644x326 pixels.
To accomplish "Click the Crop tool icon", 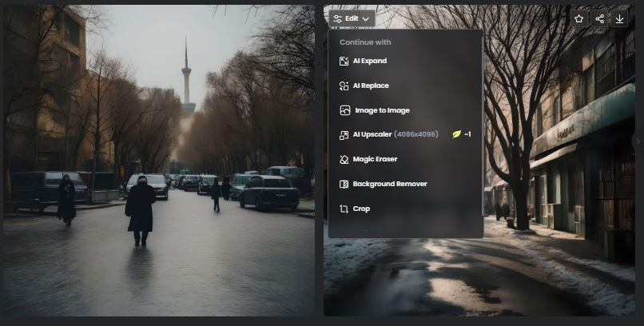I will click(344, 209).
